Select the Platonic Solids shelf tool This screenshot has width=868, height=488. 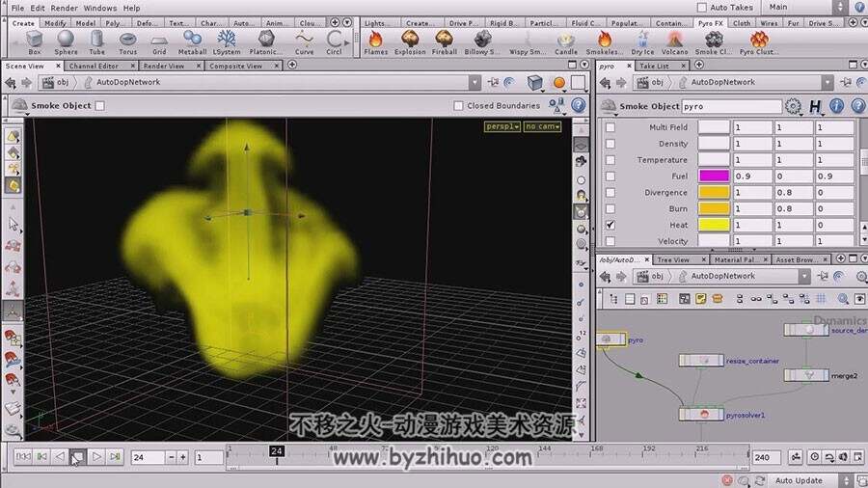(266, 42)
